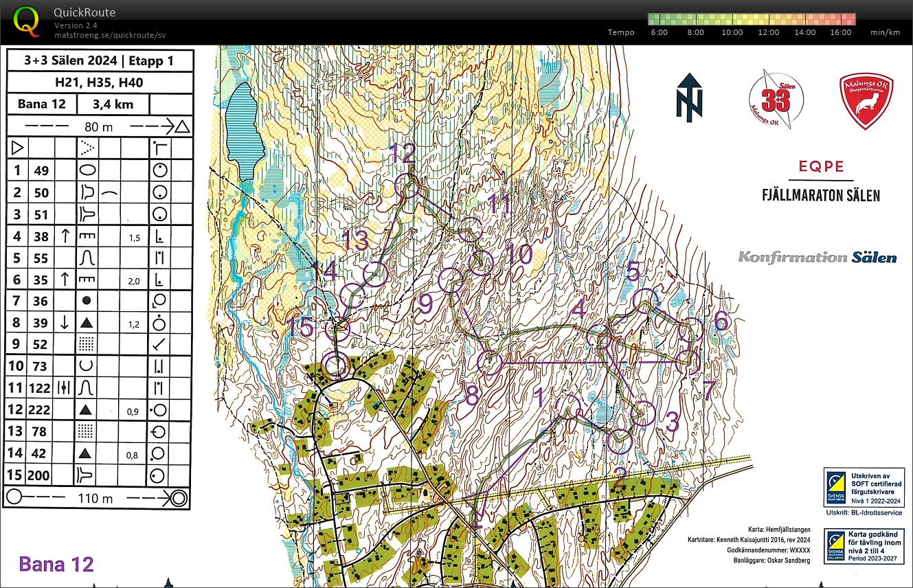Click the finish circle on the map
This screenshot has width=913, height=588.
336,365
